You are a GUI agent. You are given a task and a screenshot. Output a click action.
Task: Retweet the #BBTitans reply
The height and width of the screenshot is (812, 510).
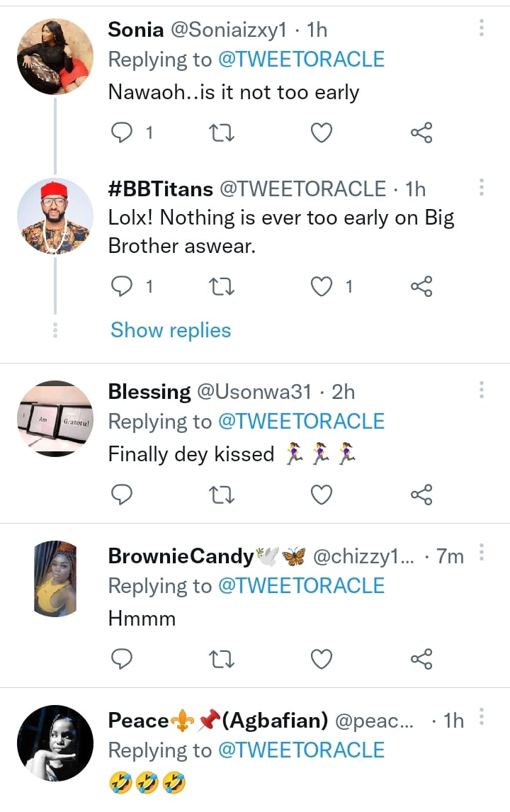[x=222, y=286]
